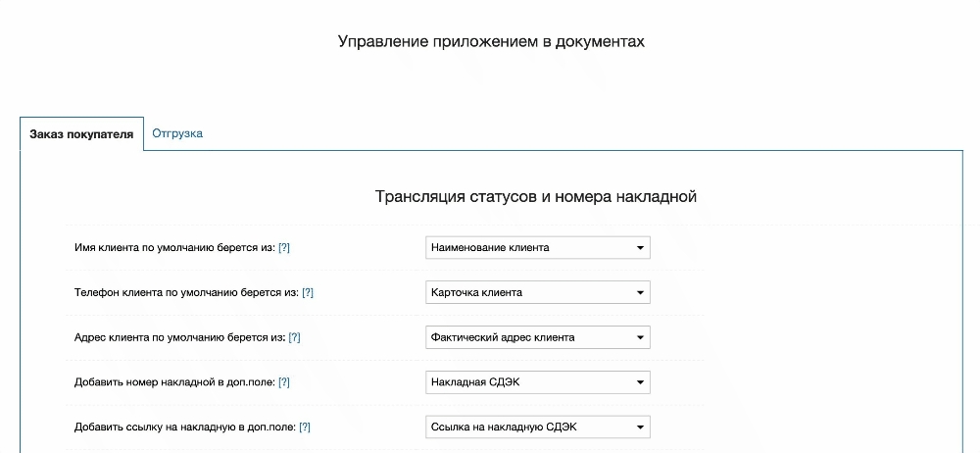
Task: Switch to the Отгрузка tab
Action: click(177, 133)
